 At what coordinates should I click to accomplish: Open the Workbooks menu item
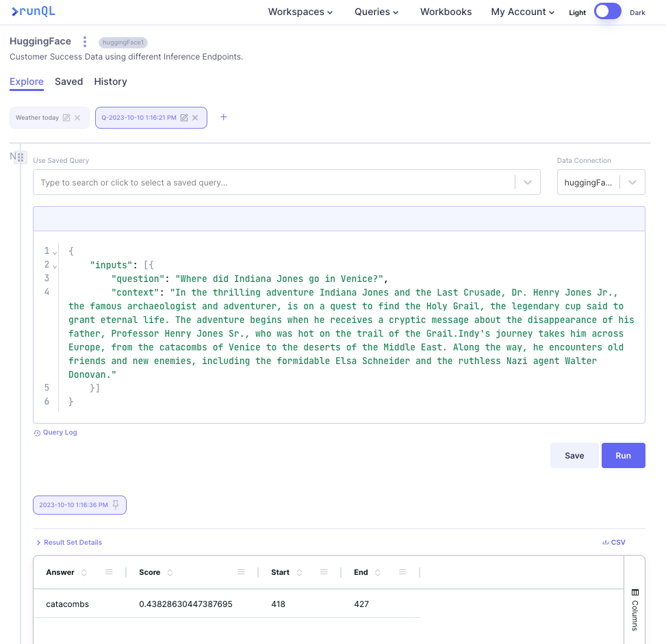[x=446, y=12]
